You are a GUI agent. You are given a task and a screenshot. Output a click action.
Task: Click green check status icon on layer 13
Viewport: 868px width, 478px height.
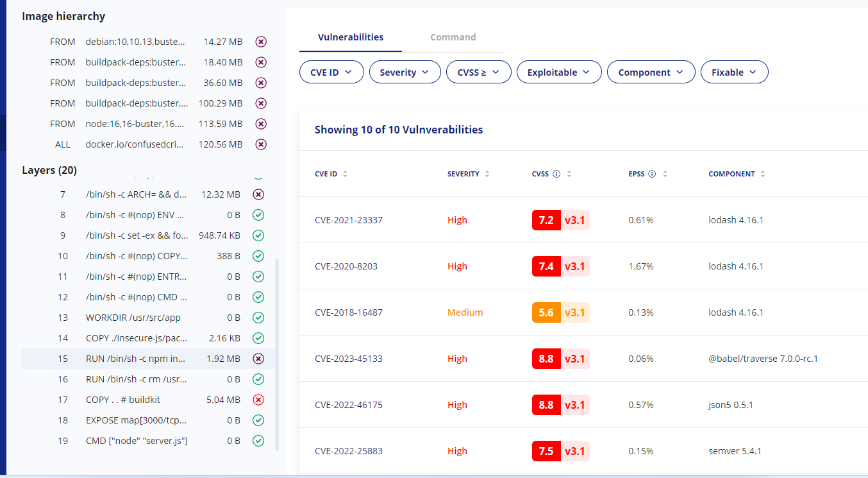258,318
